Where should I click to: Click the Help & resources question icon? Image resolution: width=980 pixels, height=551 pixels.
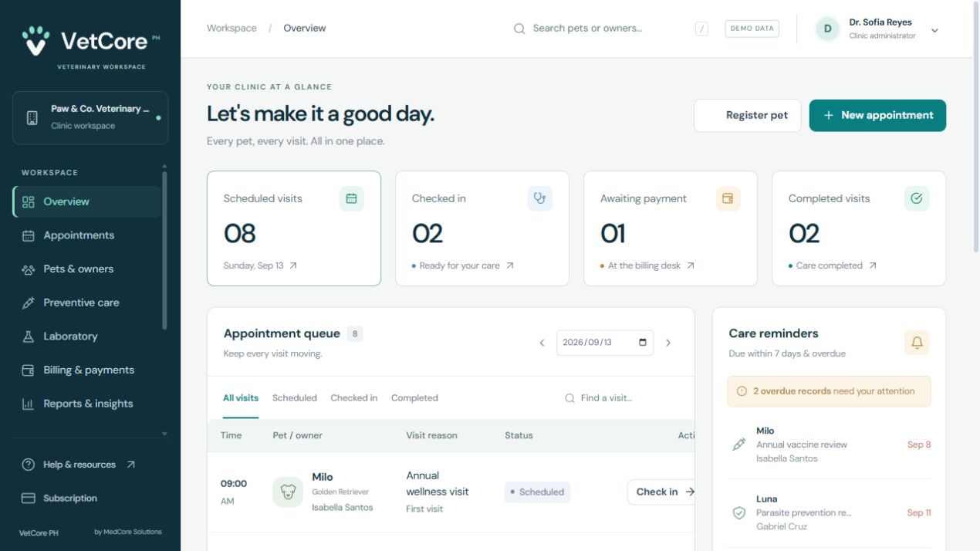point(29,465)
